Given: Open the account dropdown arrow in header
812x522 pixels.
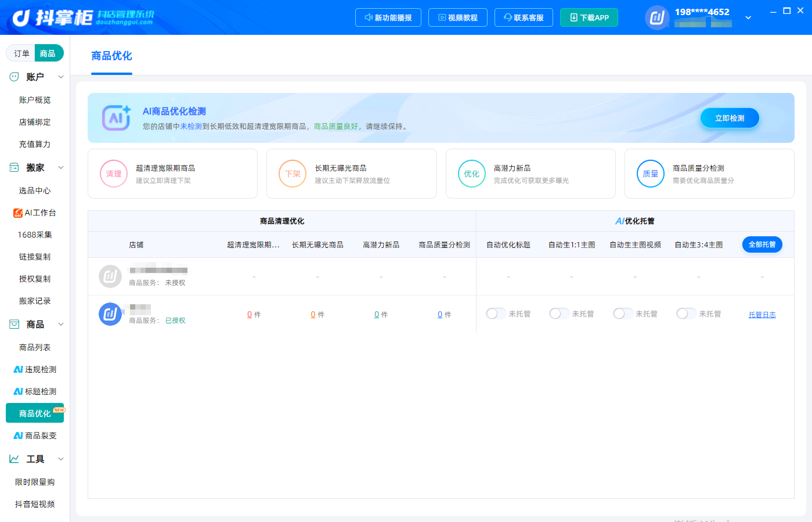Looking at the screenshot, I should (x=748, y=17).
